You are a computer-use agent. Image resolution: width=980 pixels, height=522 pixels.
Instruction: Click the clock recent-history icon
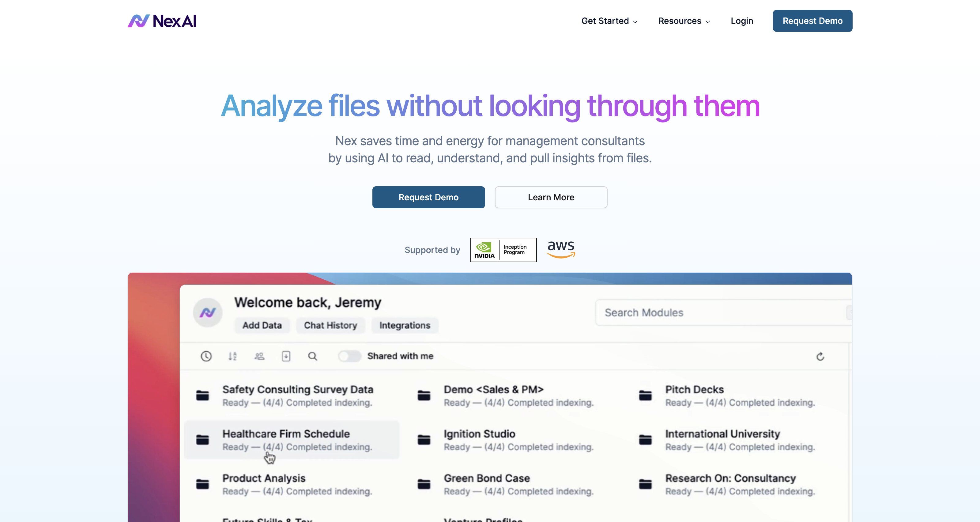[x=206, y=356]
